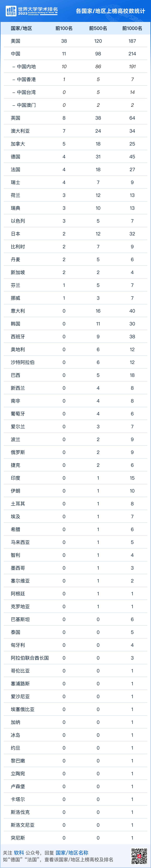Click the 前100名 column header
Image resolution: width=151 pixels, height=868 pixels.
(x=64, y=28)
